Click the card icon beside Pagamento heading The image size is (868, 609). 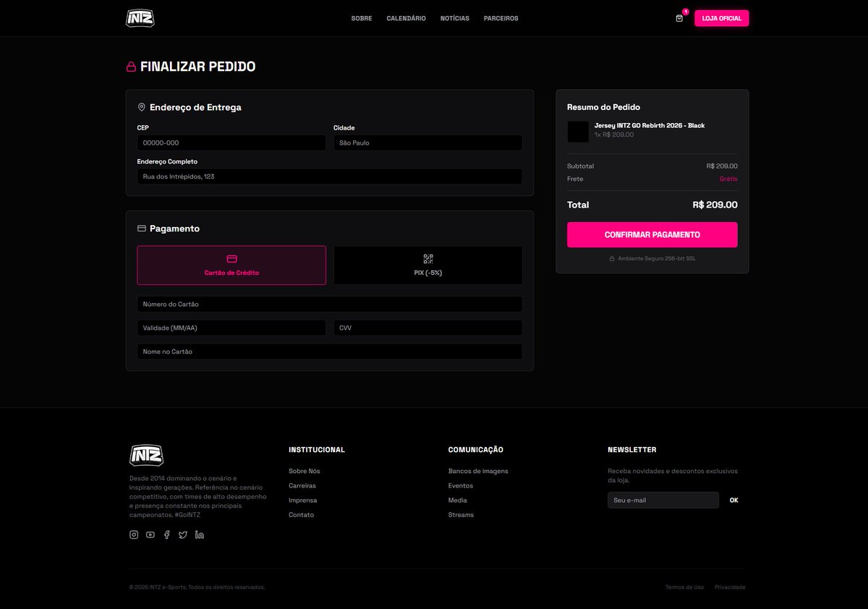(x=142, y=229)
